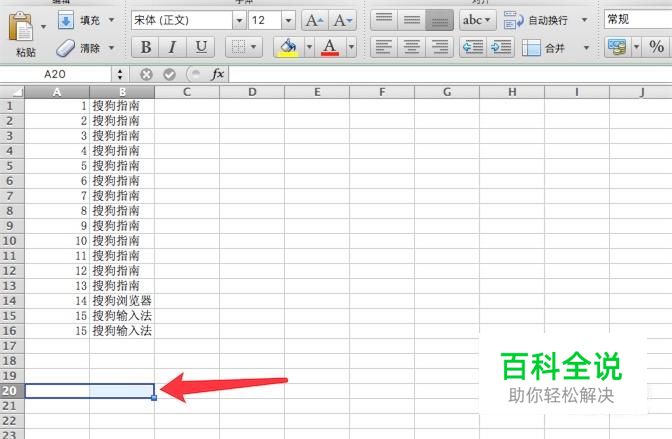
Task: Open the abc text orientation dropdown
Action: [477, 20]
